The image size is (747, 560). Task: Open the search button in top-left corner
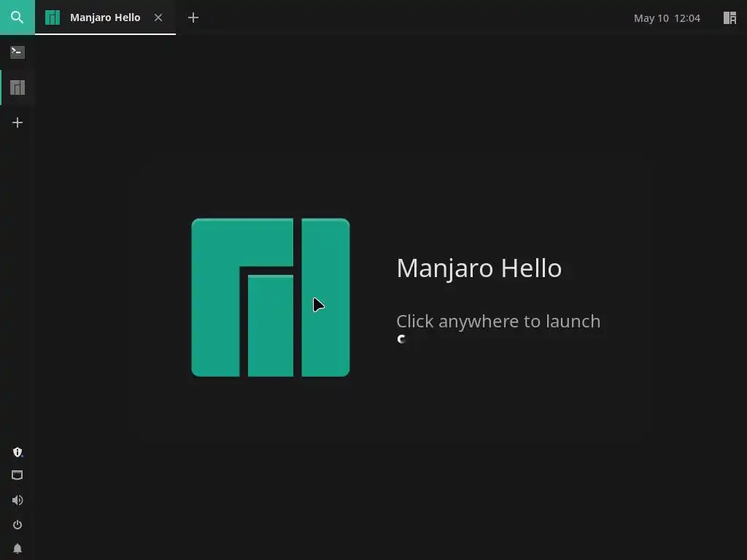(18, 17)
